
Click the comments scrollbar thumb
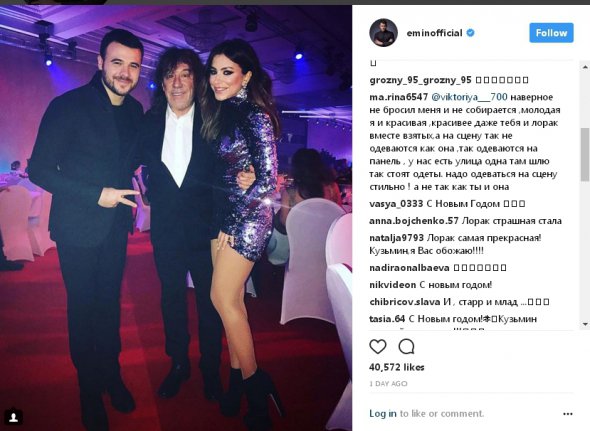(585, 155)
